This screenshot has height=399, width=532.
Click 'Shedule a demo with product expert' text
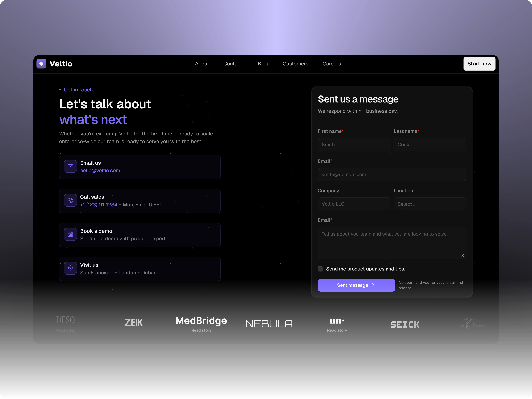(x=123, y=239)
